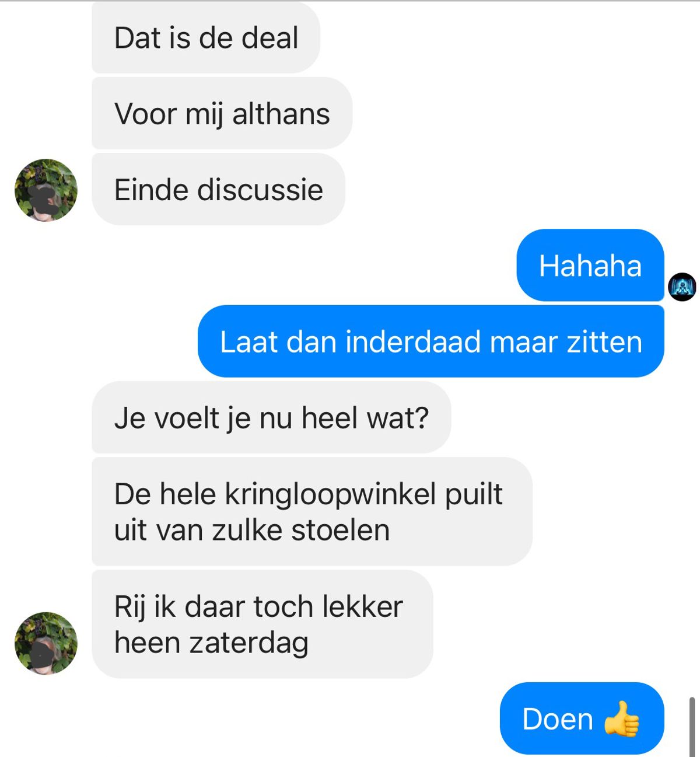Tap the word 'discussie' in grey bubble

tap(260, 190)
